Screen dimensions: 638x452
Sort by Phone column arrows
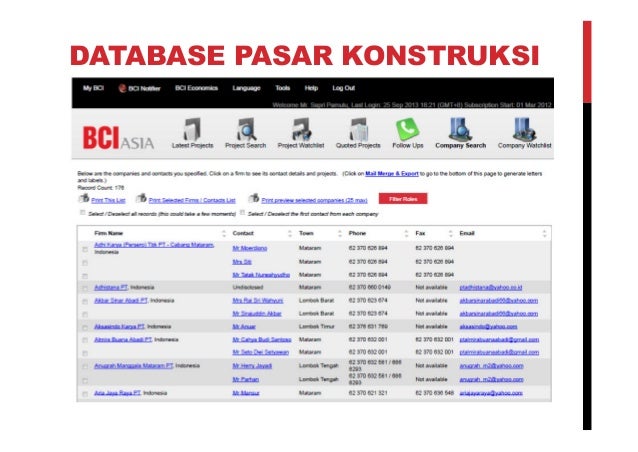tap(406, 233)
